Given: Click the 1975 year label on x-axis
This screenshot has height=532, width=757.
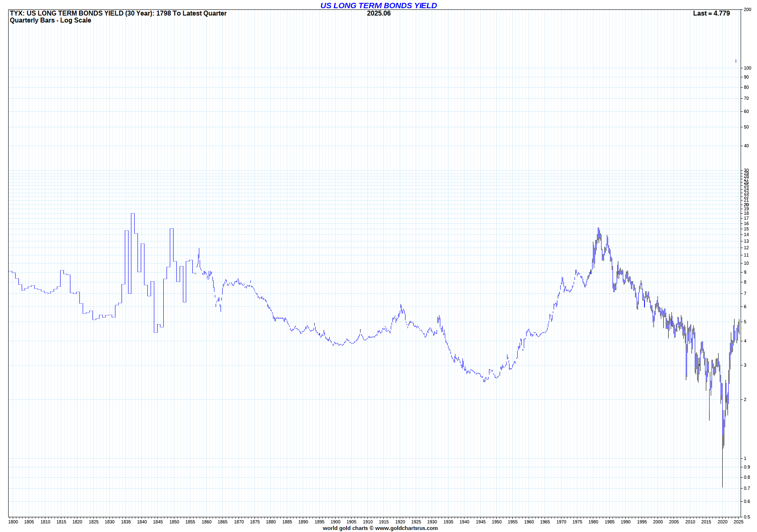Looking at the screenshot, I should pos(577,522).
